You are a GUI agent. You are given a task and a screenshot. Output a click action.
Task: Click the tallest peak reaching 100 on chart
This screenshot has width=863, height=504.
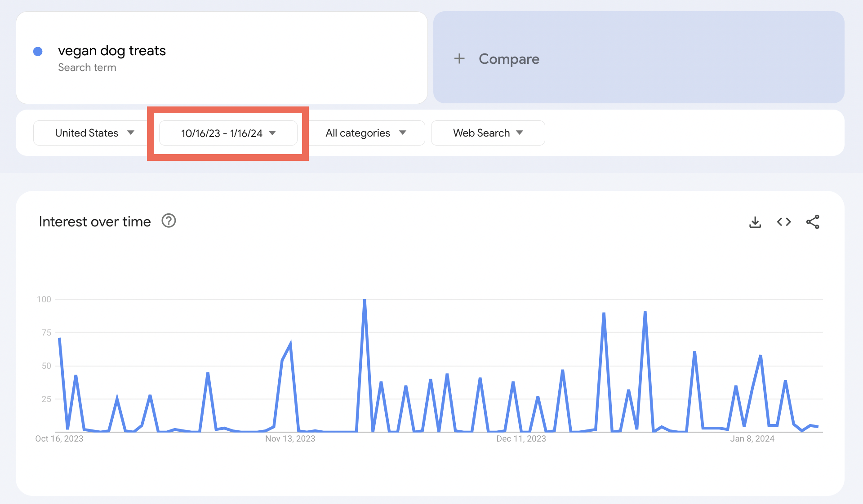[x=365, y=300]
